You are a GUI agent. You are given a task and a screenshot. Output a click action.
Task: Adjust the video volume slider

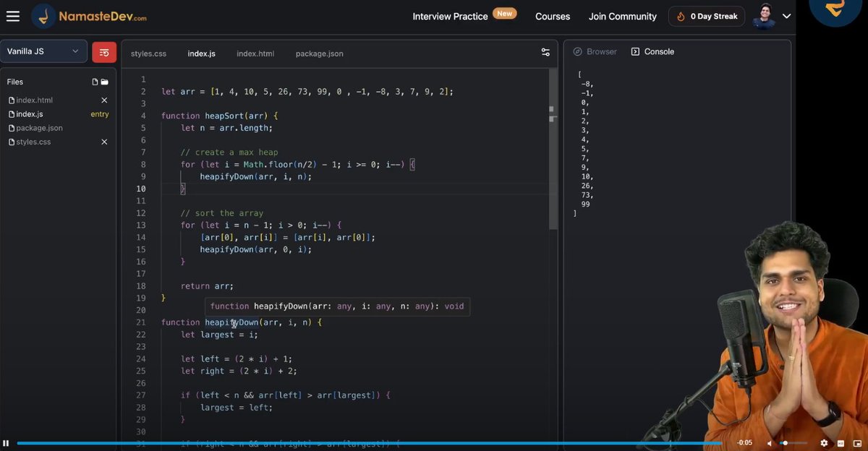793,443
